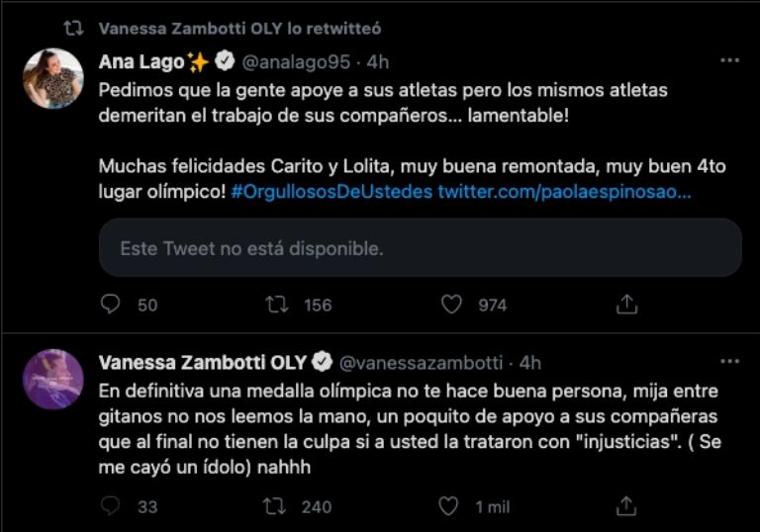This screenshot has width=760, height=532.
Task: Click Ana Lago display name
Action: (x=142, y=62)
